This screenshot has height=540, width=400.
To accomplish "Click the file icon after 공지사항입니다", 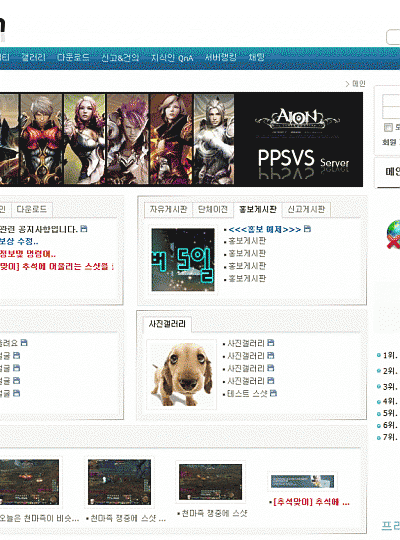I will coord(84,228).
